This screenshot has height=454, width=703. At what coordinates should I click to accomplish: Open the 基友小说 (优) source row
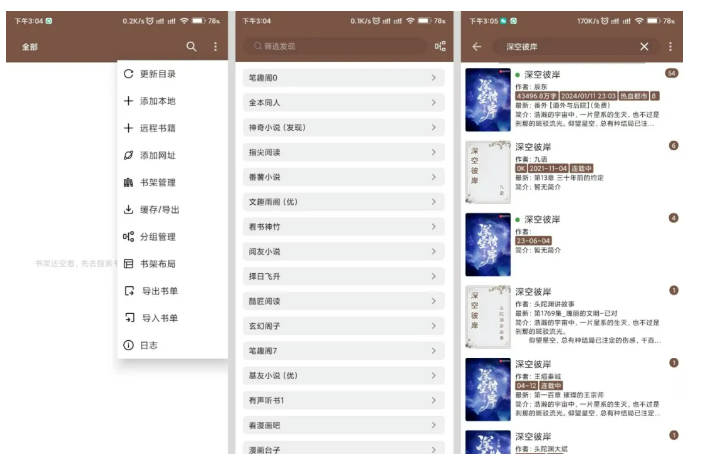coord(343,376)
